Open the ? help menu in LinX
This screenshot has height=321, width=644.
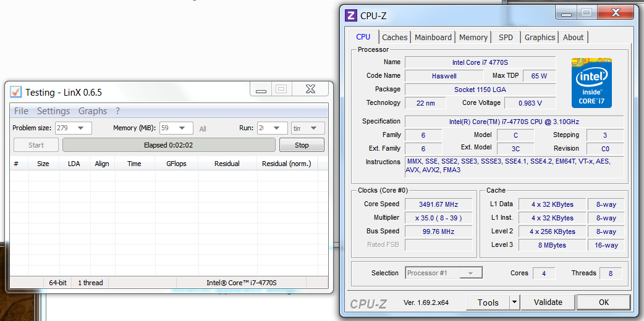click(x=118, y=111)
